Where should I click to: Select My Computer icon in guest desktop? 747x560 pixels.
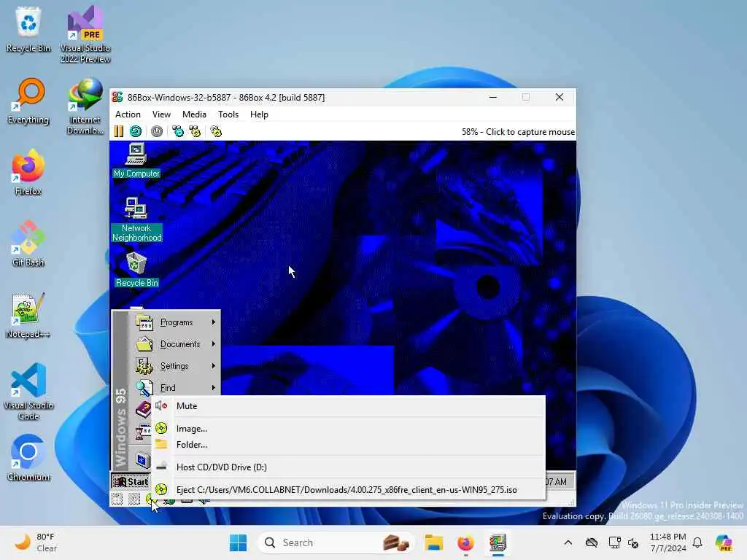(136, 161)
